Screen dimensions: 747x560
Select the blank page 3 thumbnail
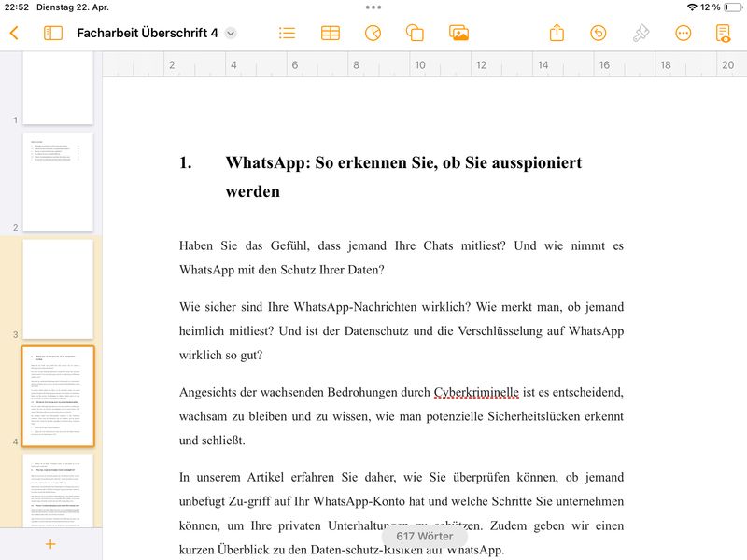(58, 289)
